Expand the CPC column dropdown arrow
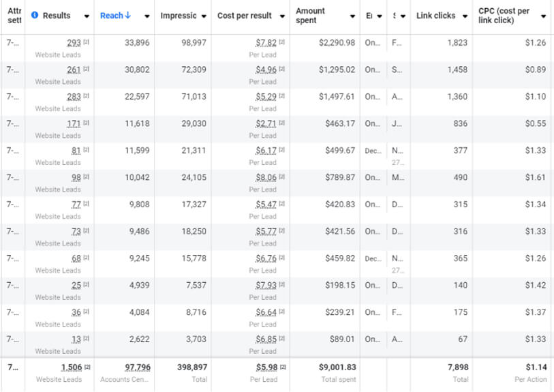Viewport: 554px width, 392px height. tap(543, 16)
